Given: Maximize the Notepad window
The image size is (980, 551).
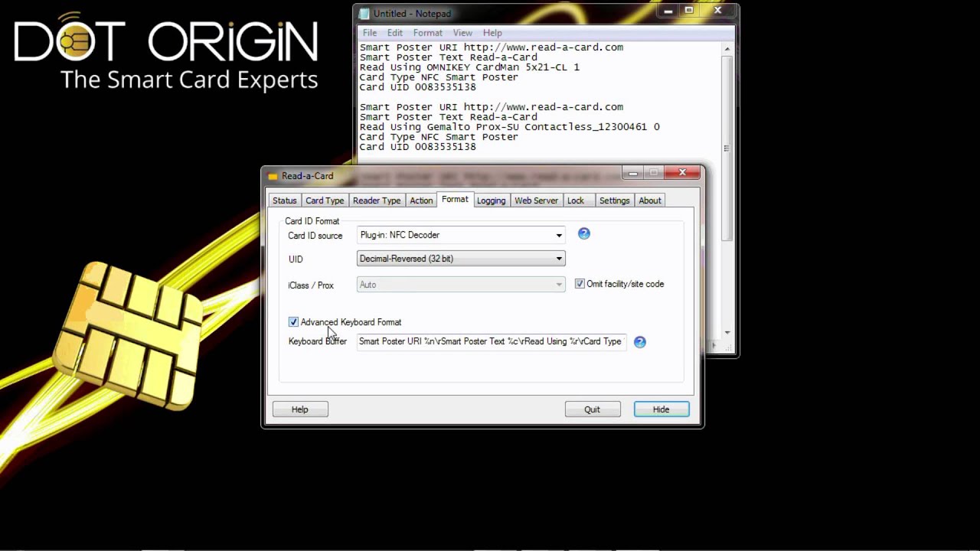Looking at the screenshot, I should [688, 11].
